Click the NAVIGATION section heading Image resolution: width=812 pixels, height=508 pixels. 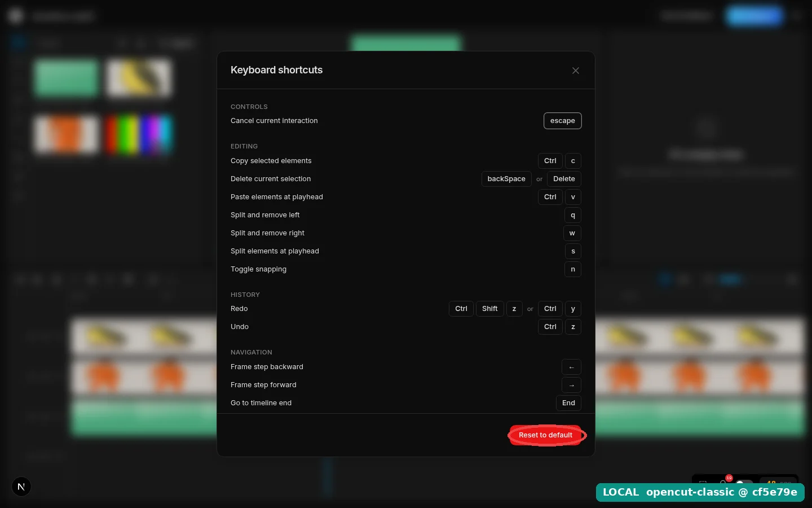pos(251,352)
